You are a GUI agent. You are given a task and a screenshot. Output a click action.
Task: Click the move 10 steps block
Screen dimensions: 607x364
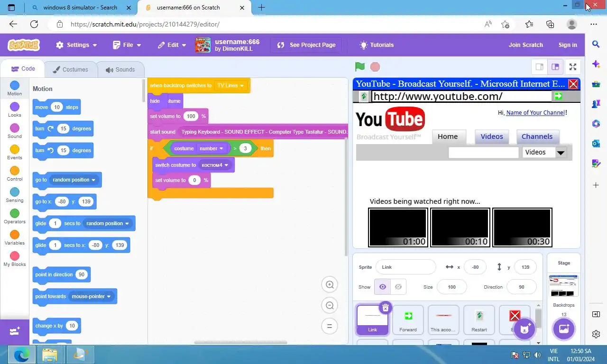tap(56, 107)
